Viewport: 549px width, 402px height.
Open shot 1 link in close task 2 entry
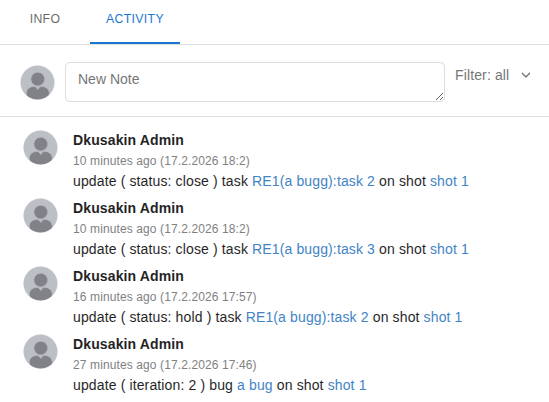tap(449, 181)
